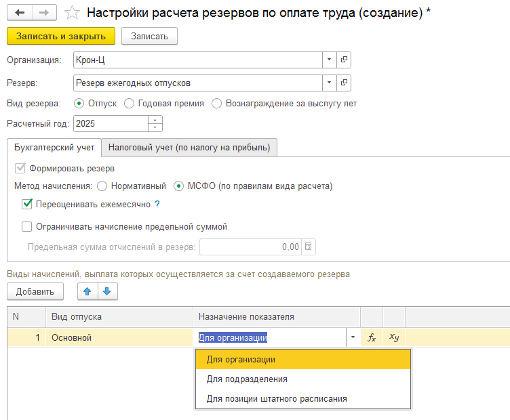Switch to Налоговый учет tab
Image resolution: width=510 pixels, height=420 pixels.
tap(189, 148)
